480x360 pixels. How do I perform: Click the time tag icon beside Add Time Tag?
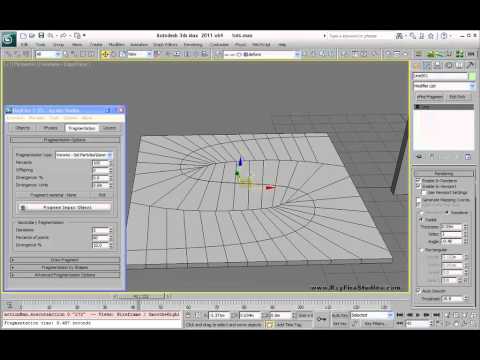point(269,324)
